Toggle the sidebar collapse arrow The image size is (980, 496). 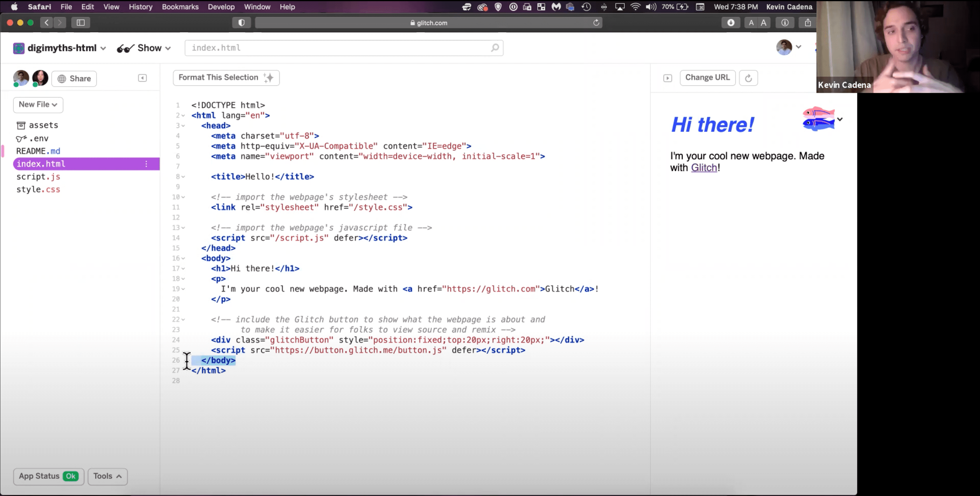[x=142, y=78]
